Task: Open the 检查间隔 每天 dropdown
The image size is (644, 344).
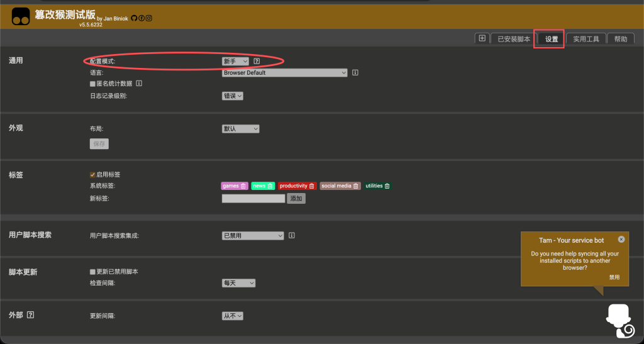Action: [238, 284]
